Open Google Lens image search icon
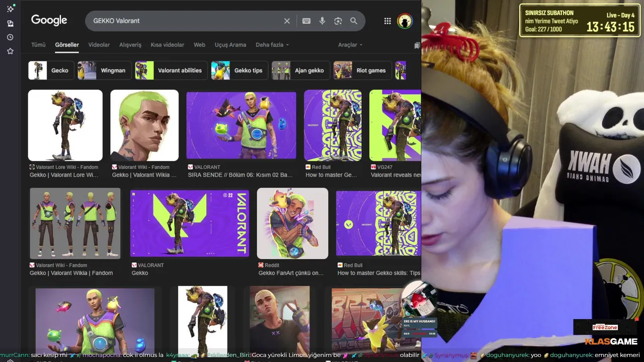 338,21
